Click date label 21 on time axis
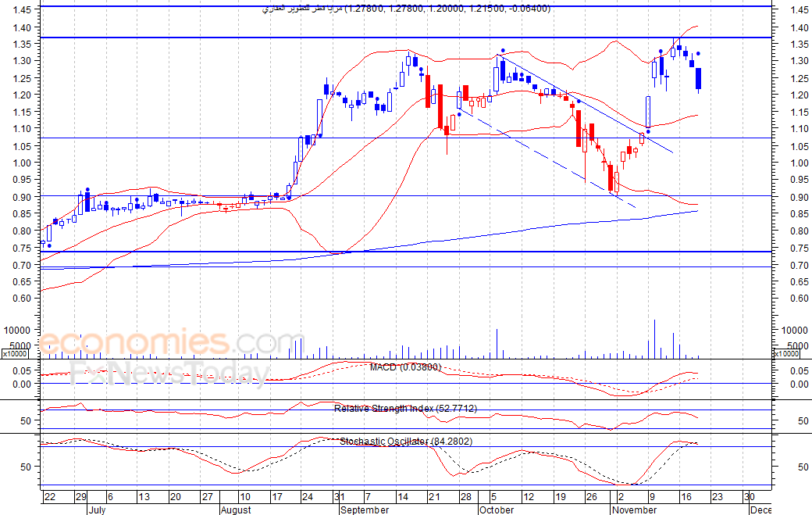 tap(434, 497)
